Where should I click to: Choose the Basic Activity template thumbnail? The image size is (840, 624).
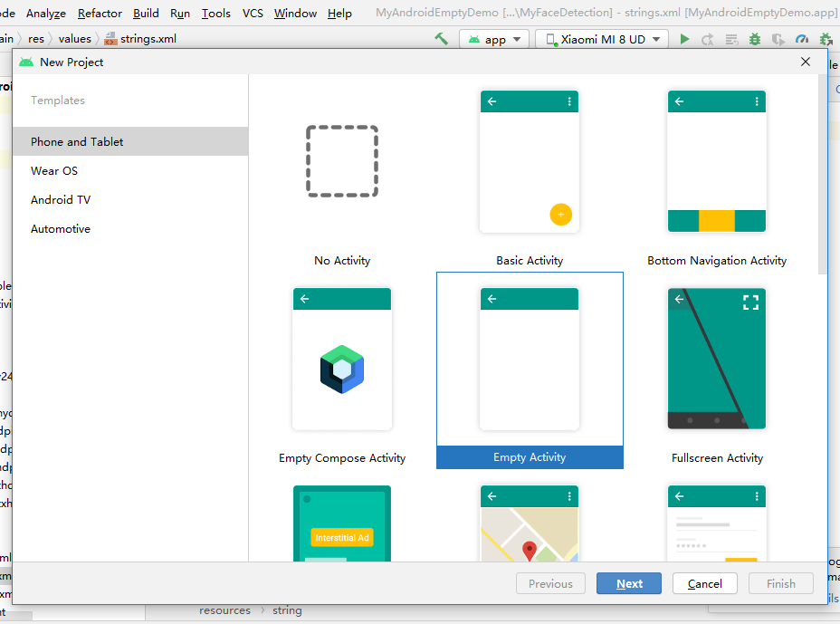(530, 161)
